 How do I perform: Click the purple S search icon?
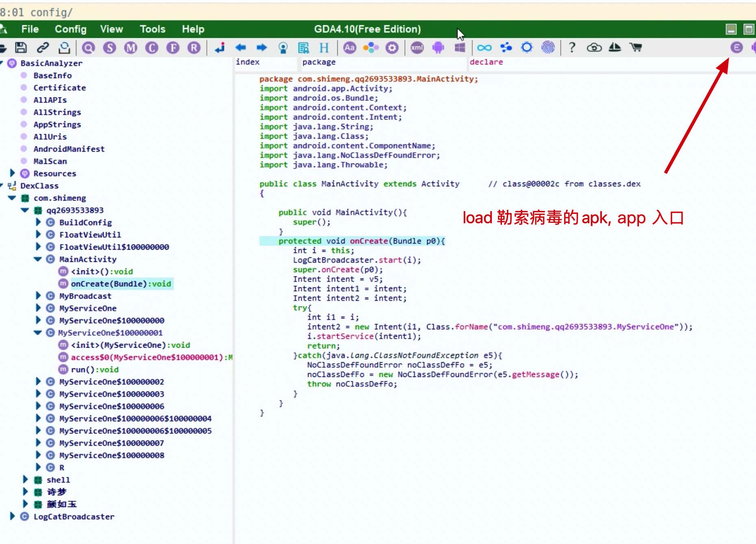109,48
